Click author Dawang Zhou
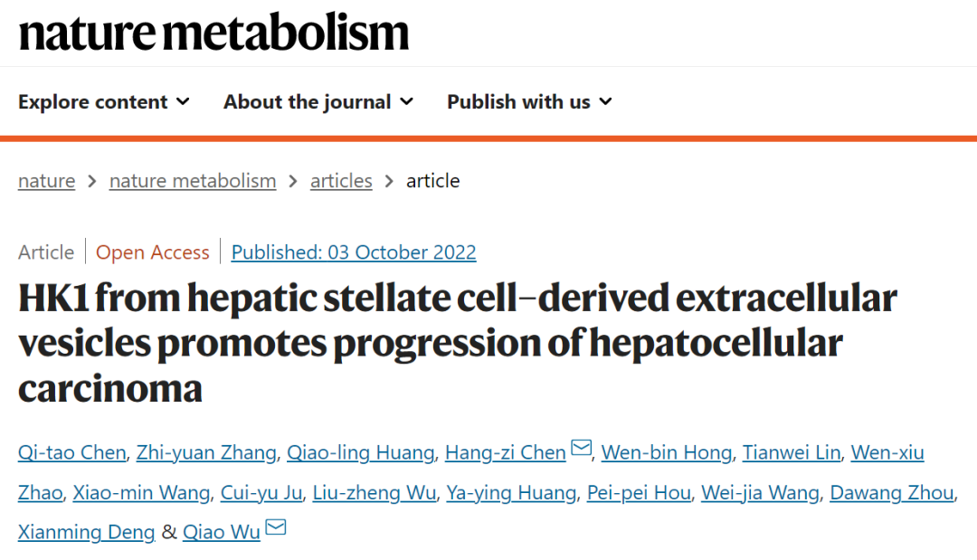The image size is (977, 560). (892, 492)
